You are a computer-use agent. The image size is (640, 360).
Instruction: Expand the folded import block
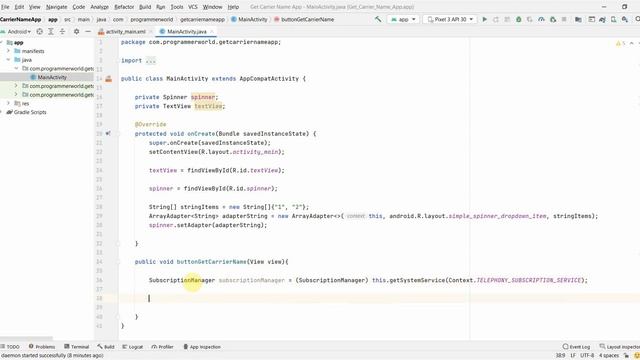[x=151, y=60]
